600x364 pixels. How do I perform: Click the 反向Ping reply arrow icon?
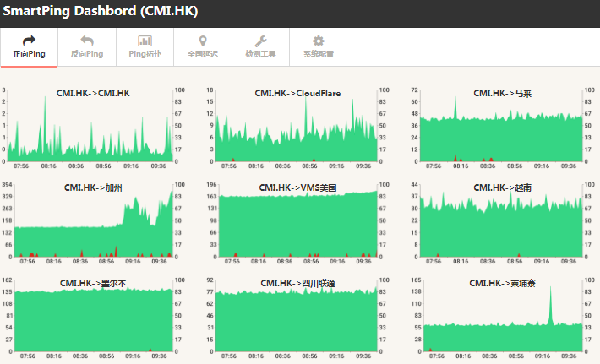tap(87, 41)
